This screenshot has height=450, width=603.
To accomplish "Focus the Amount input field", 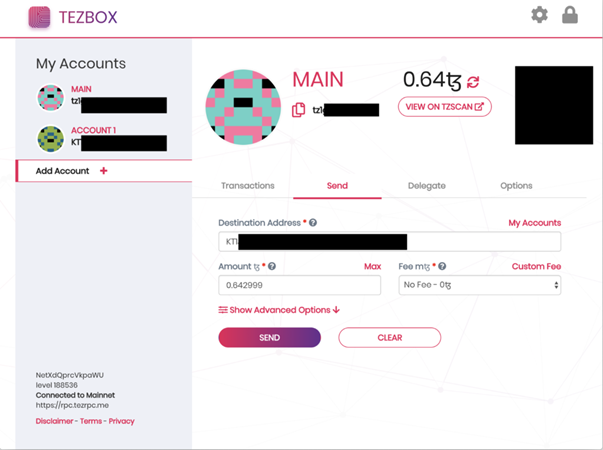I will [300, 285].
